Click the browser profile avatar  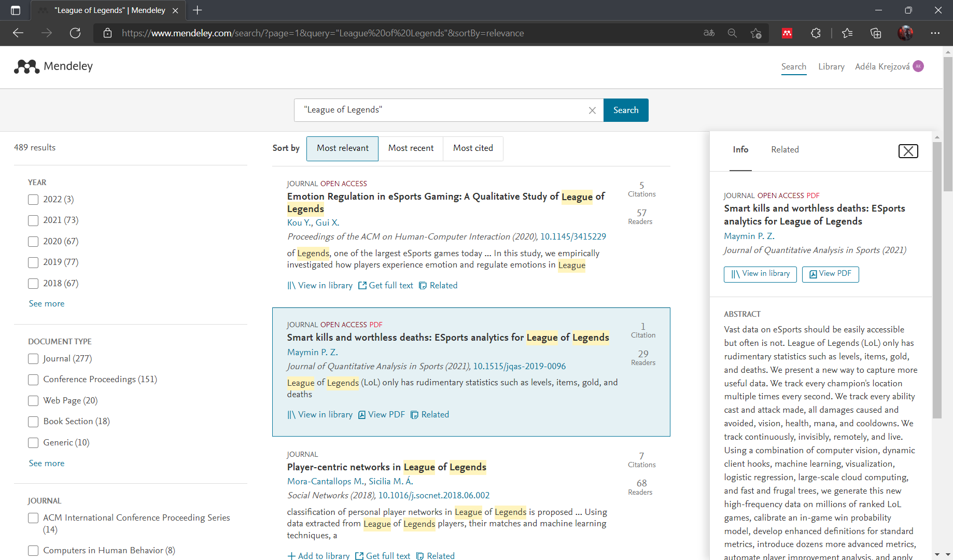905,33
